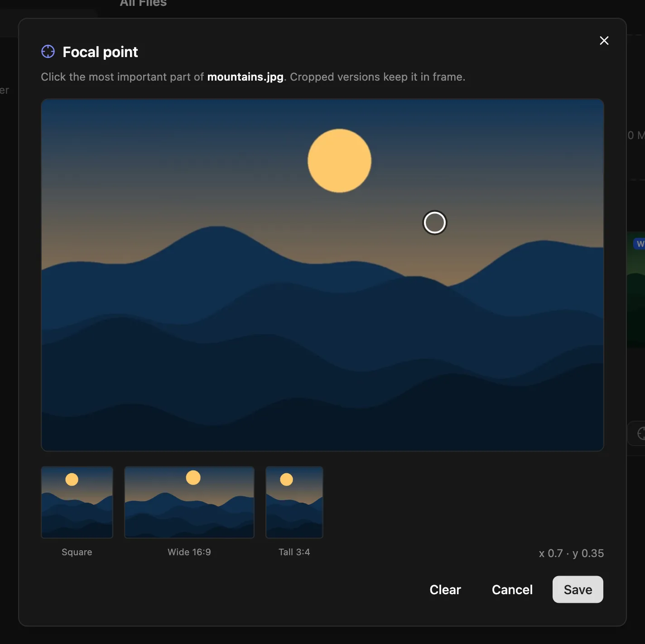645x644 pixels.
Task: Select the Wide 16:9 crop preview thumbnail
Action: click(189, 502)
